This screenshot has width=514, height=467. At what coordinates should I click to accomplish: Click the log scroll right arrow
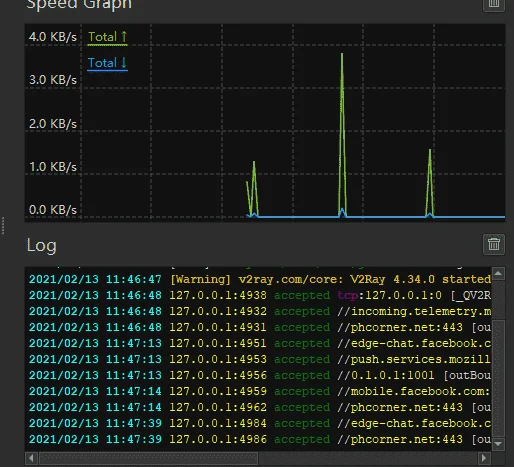[484, 458]
